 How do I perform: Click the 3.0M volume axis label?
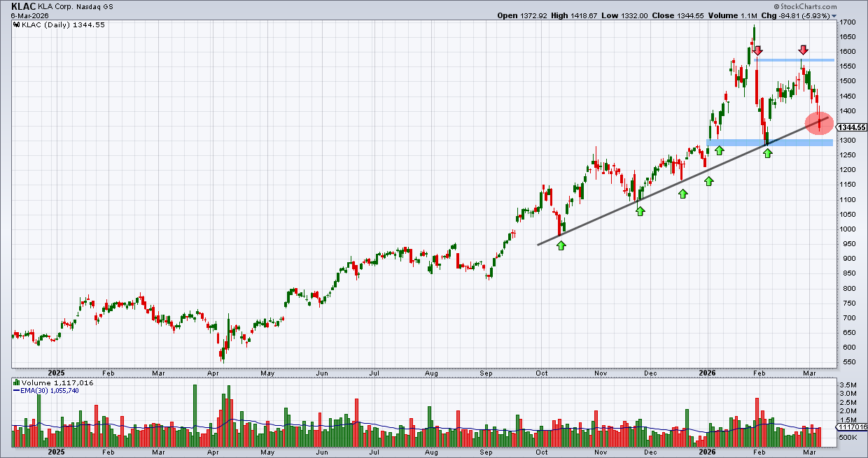pyautogui.click(x=847, y=394)
